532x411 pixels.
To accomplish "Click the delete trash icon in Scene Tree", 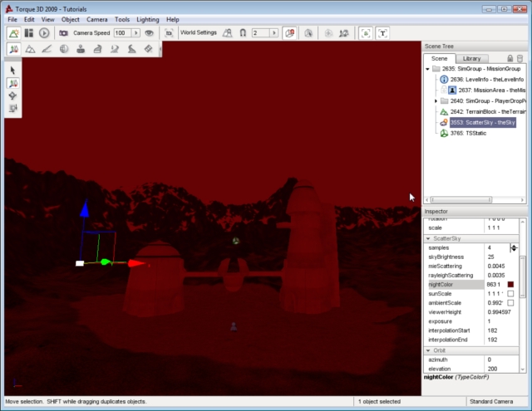I will click(x=520, y=59).
